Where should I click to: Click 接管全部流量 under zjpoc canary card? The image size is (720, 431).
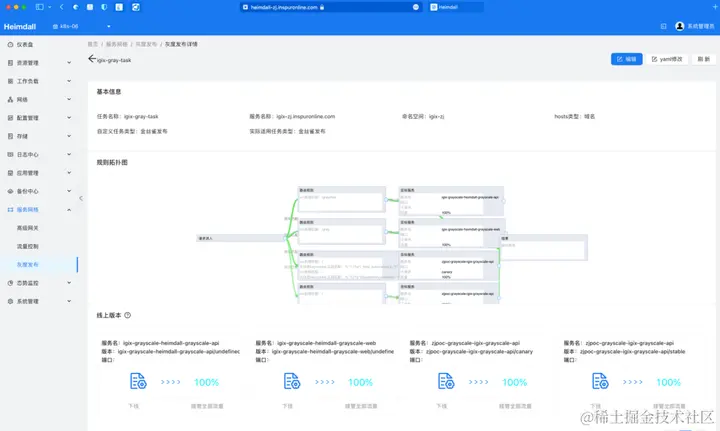515,406
